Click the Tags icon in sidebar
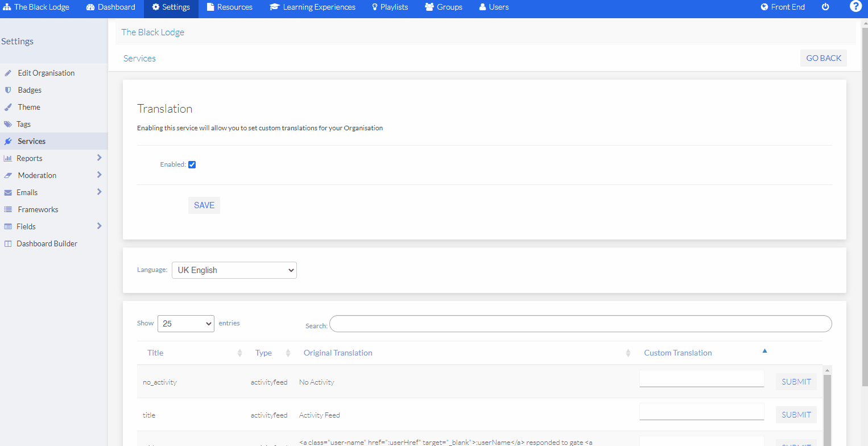This screenshot has height=446, width=868. 8,124
